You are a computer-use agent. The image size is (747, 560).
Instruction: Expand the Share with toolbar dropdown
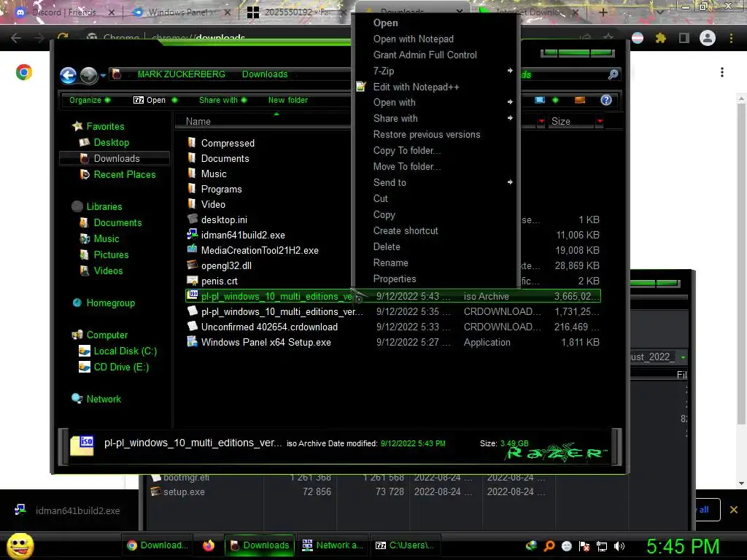223,100
